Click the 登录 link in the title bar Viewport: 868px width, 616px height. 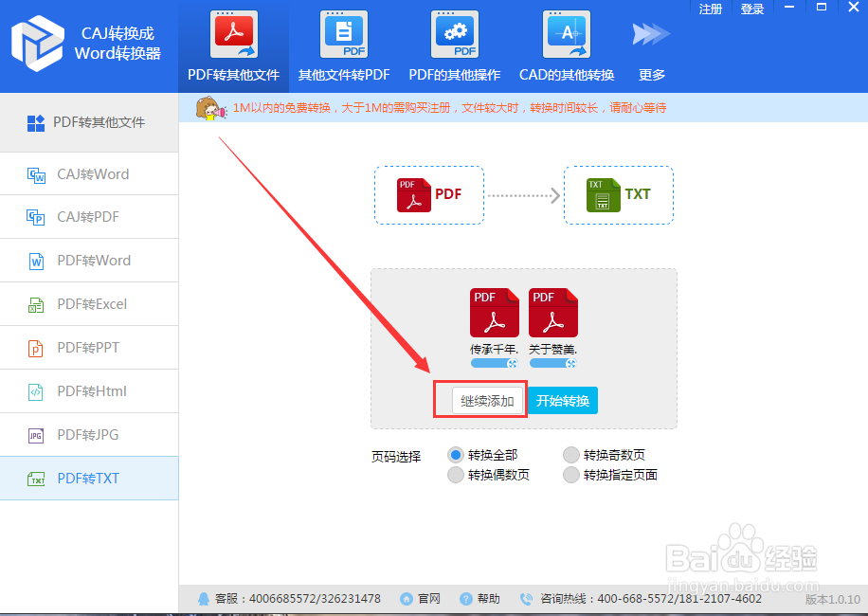tap(751, 9)
